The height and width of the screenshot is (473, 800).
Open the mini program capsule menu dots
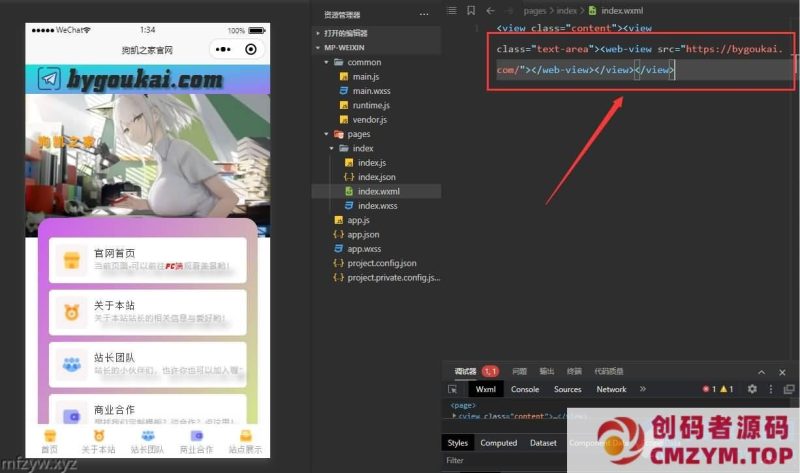223,49
